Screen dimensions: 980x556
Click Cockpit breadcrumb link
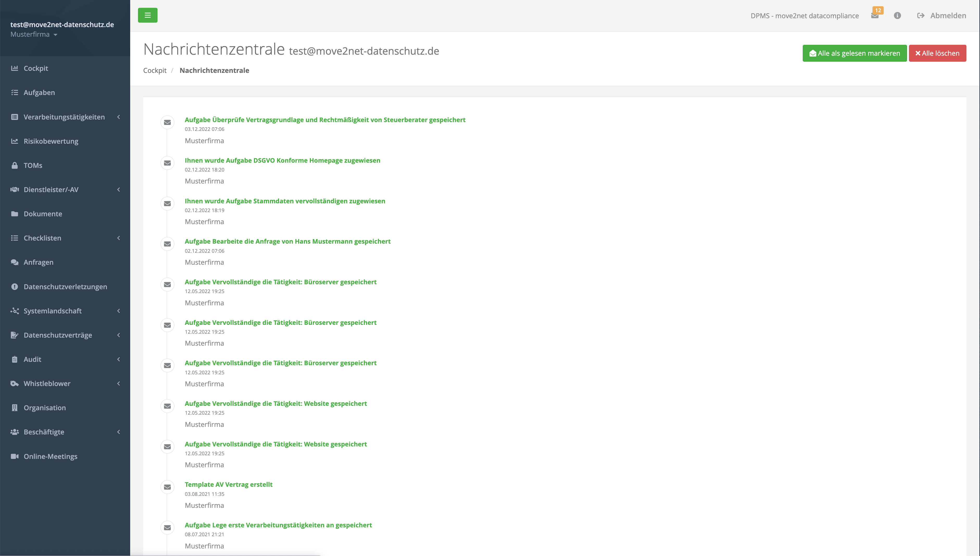coord(155,70)
